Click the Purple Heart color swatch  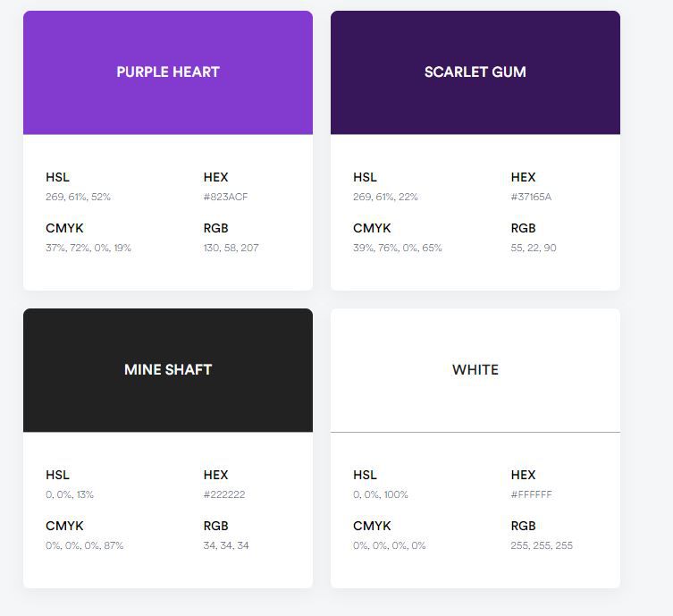168,72
